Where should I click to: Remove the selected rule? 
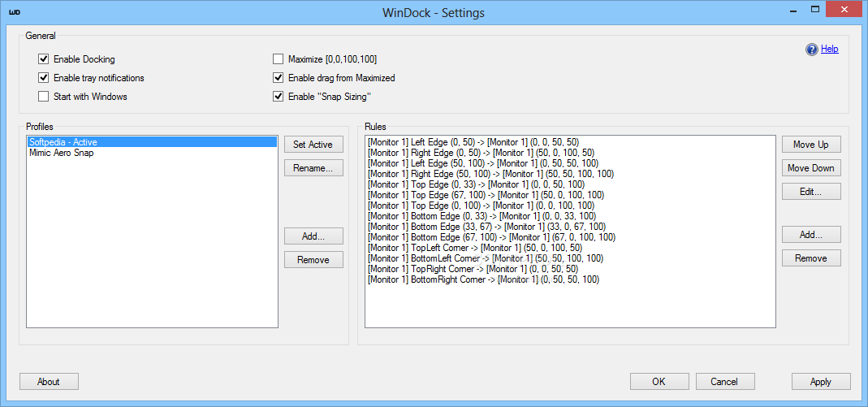pos(811,258)
